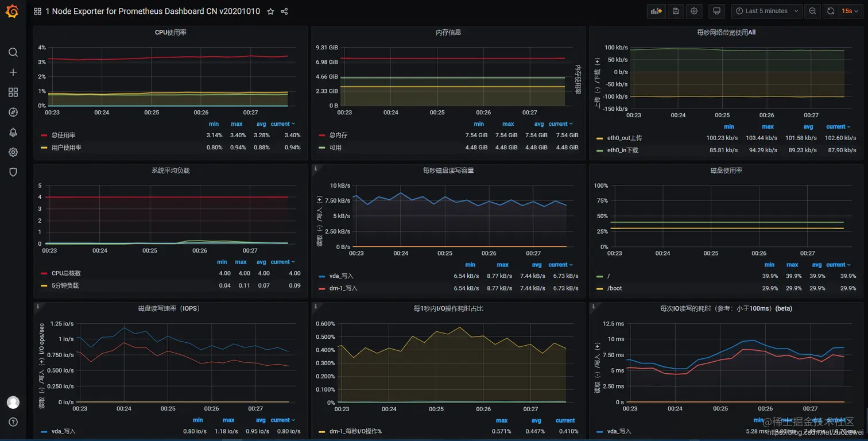Open dashboard settings gear in top bar
868x441 pixels.
pyautogui.click(x=694, y=11)
